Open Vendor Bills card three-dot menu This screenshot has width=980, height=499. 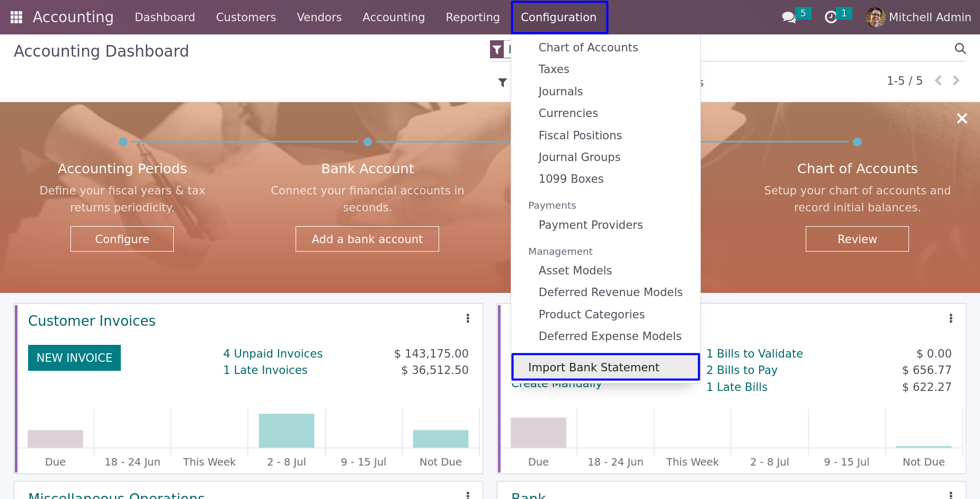pos(951,318)
